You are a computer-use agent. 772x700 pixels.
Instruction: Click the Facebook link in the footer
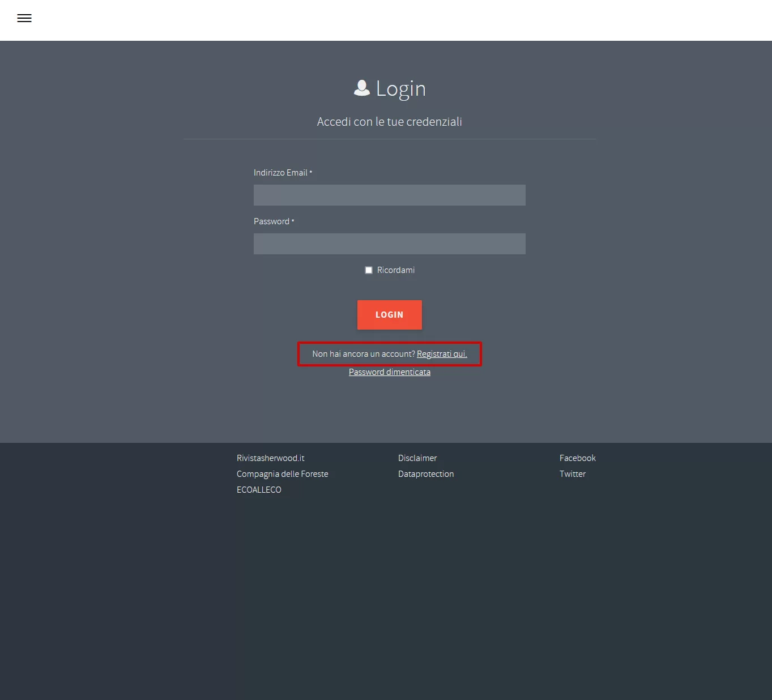coord(577,458)
